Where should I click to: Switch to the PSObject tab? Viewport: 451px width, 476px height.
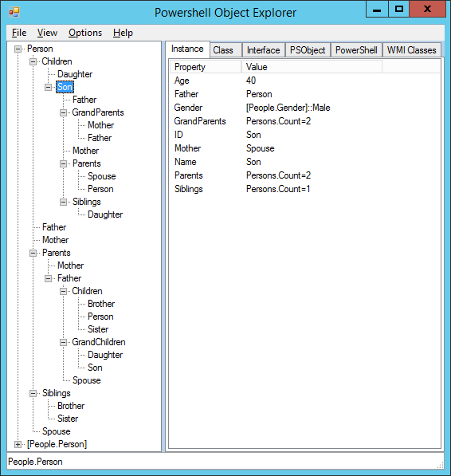click(x=308, y=50)
